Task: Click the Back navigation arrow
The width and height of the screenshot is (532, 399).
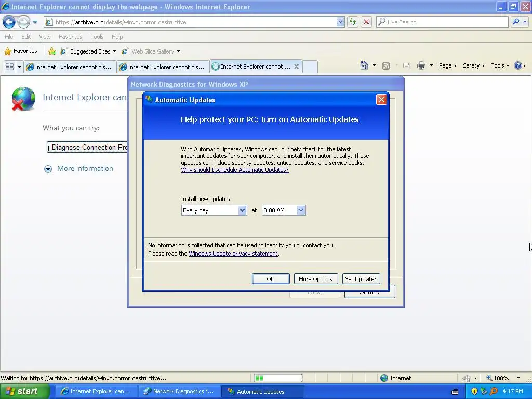Action: (x=9, y=22)
